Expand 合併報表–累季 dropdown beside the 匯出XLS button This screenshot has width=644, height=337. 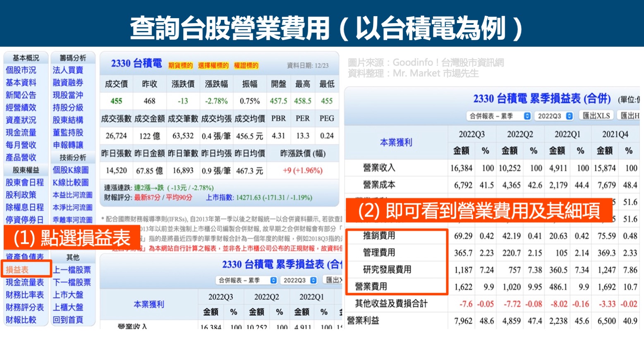498,116
